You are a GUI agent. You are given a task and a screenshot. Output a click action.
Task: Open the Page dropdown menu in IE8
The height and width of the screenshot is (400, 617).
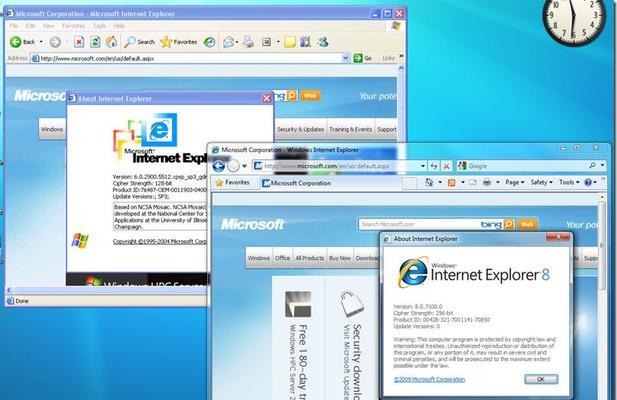click(515, 182)
